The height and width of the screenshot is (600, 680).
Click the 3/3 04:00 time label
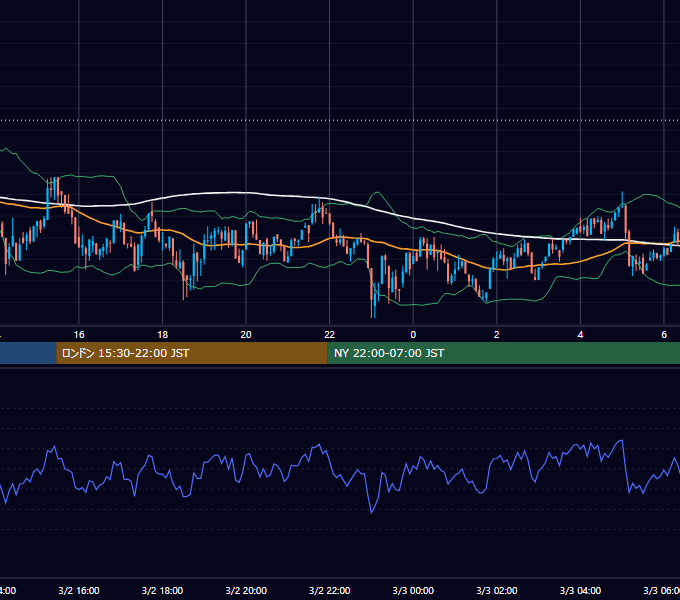pyautogui.click(x=580, y=590)
